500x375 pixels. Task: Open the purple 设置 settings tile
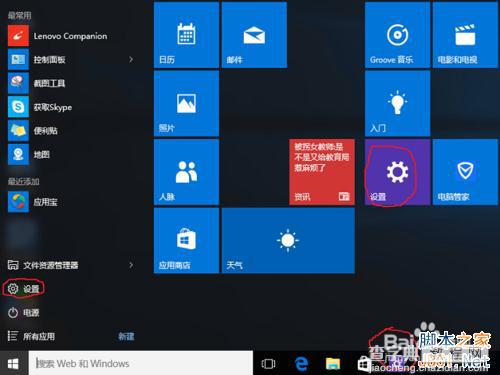[x=397, y=172]
